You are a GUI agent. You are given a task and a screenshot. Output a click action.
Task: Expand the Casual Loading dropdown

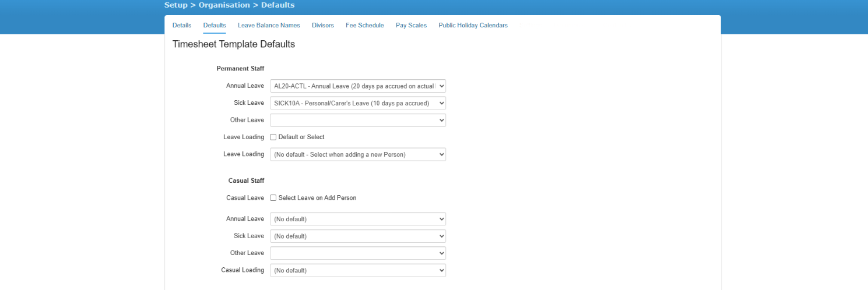[358, 270]
